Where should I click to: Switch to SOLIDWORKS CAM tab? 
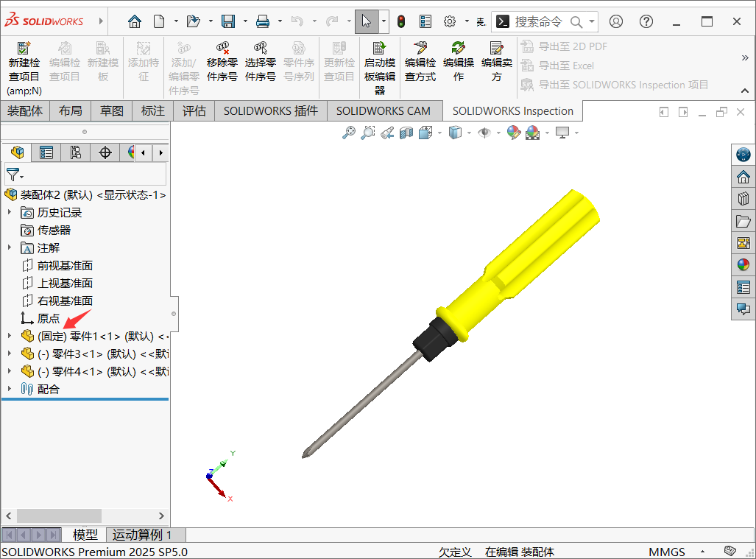tap(384, 111)
